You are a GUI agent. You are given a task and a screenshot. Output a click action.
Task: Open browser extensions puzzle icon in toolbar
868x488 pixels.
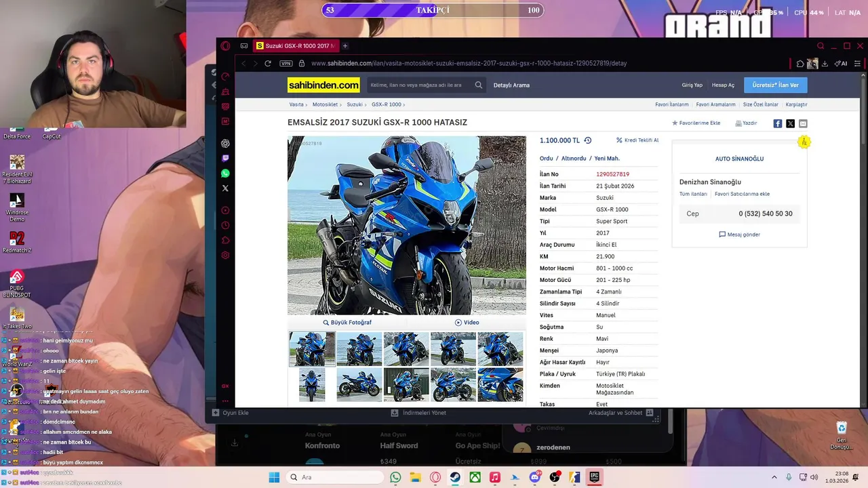(800, 63)
